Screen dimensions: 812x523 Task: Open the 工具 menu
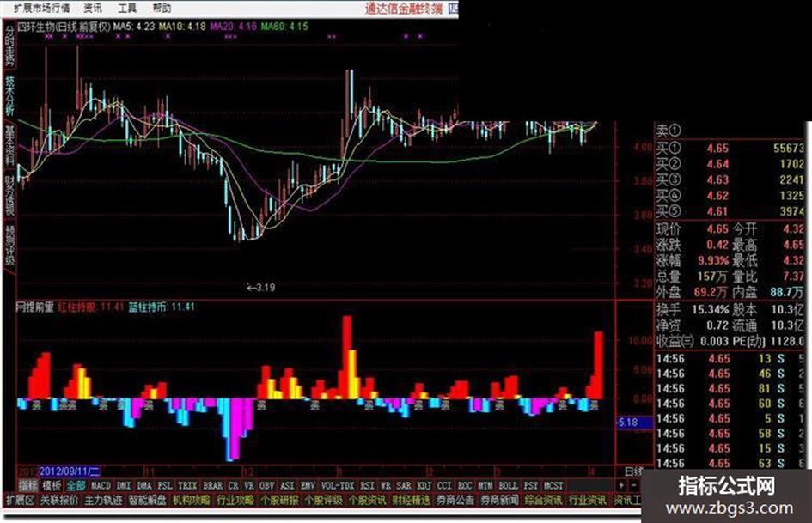pyautogui.click(x=127, y=8)
